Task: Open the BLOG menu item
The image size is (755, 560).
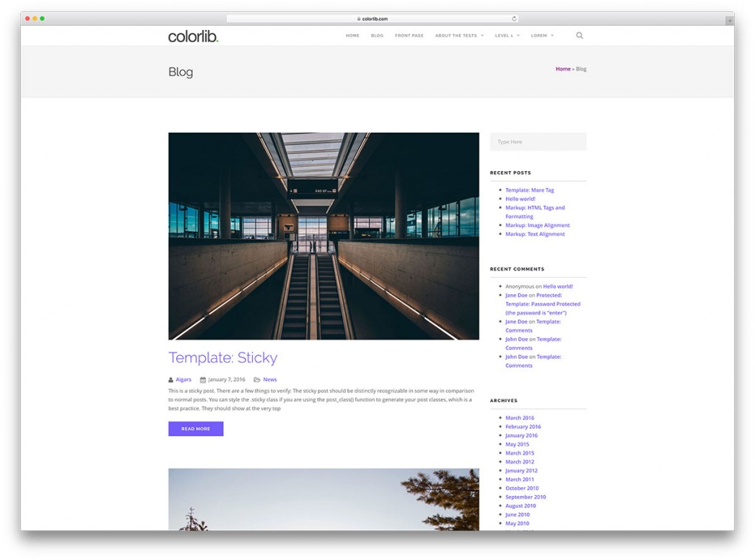Action: click(x=377, y=35)
